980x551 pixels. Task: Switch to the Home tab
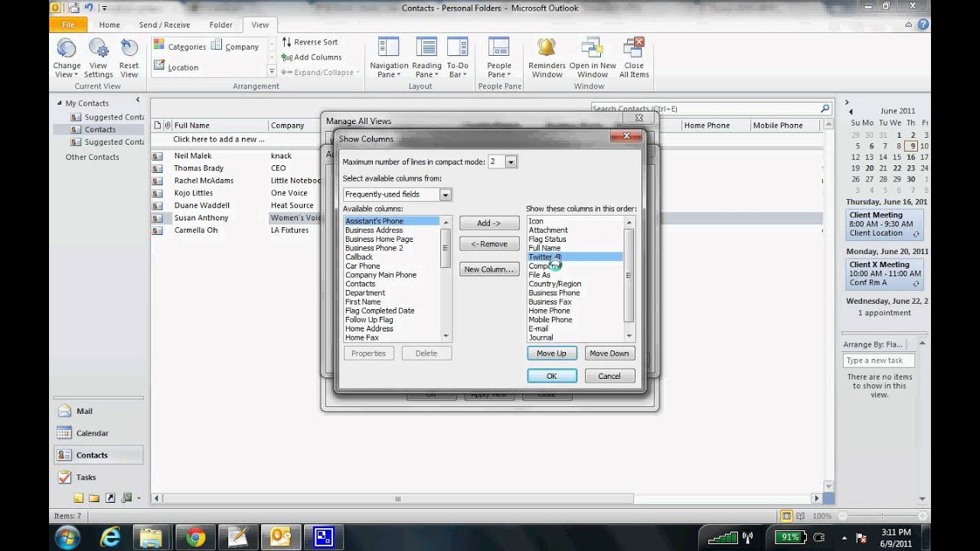109,24
